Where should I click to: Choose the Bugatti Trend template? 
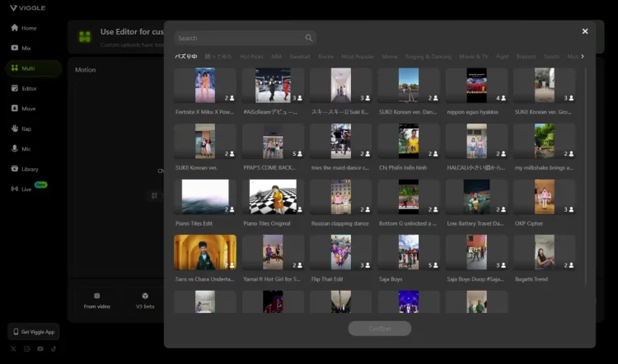[x=544, y=253]
